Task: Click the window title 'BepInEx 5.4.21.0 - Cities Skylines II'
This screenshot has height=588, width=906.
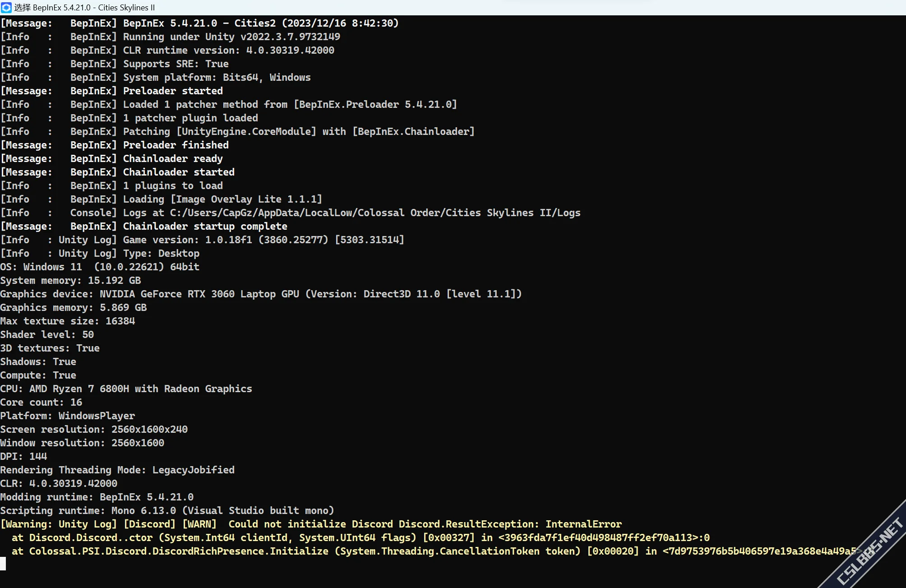Action: [94, 8]
